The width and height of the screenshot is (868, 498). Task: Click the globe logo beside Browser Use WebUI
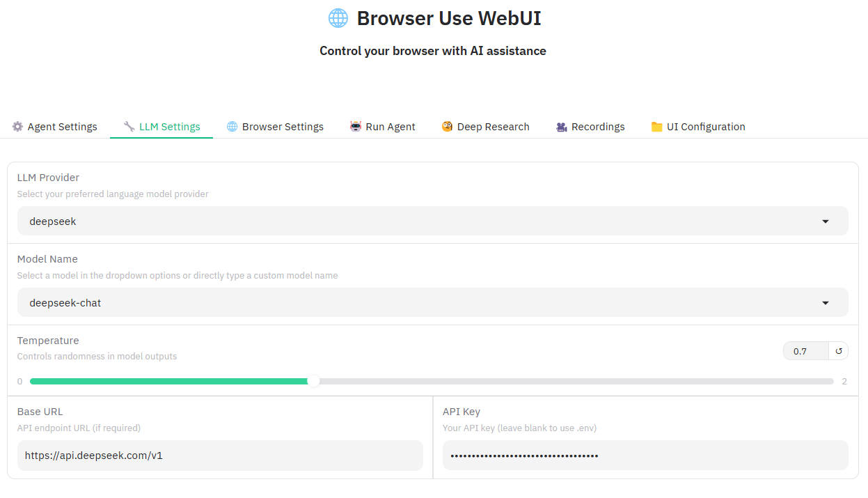click(x=338, y=18)
